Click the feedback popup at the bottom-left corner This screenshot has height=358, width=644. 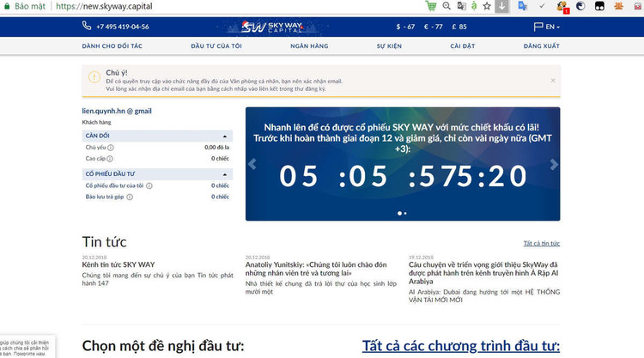pyautogui.click(x=26, y=348)
